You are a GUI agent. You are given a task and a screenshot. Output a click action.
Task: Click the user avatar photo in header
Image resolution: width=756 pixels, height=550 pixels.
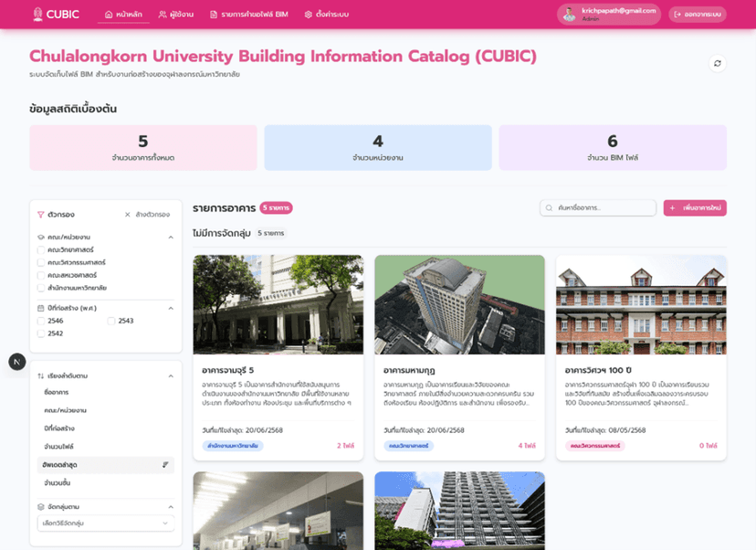(x=570, y=15)
